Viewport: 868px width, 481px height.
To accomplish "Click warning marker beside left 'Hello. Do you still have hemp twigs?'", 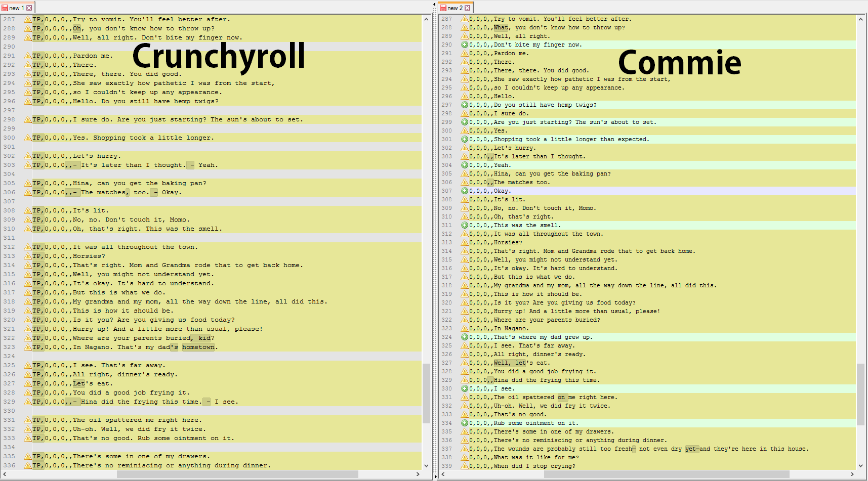I will point(28,101).
